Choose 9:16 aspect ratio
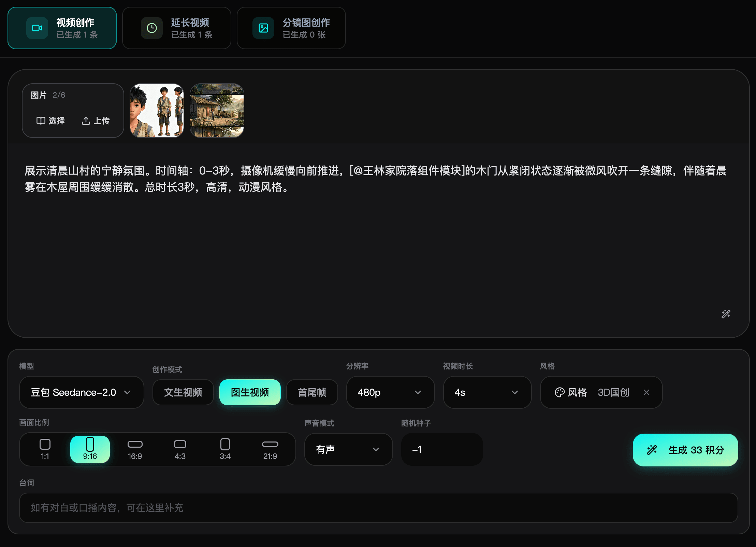This screenshot has width=756, height=547. pos(90,449)
